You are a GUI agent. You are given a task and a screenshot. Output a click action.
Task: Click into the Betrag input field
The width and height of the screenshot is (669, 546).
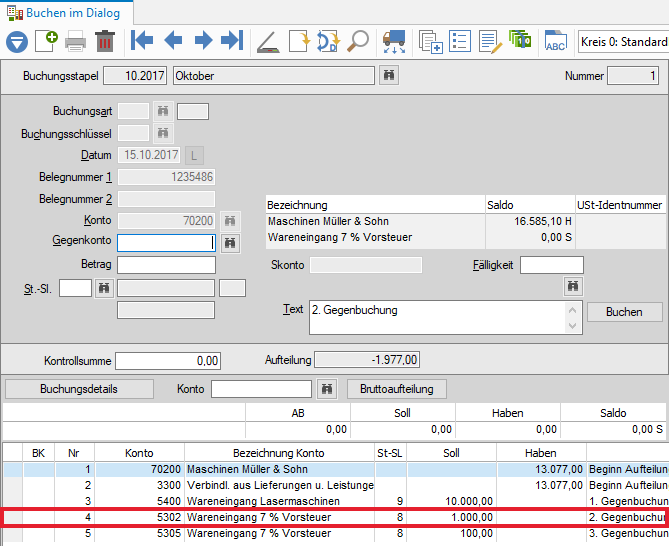pos(166,265)
